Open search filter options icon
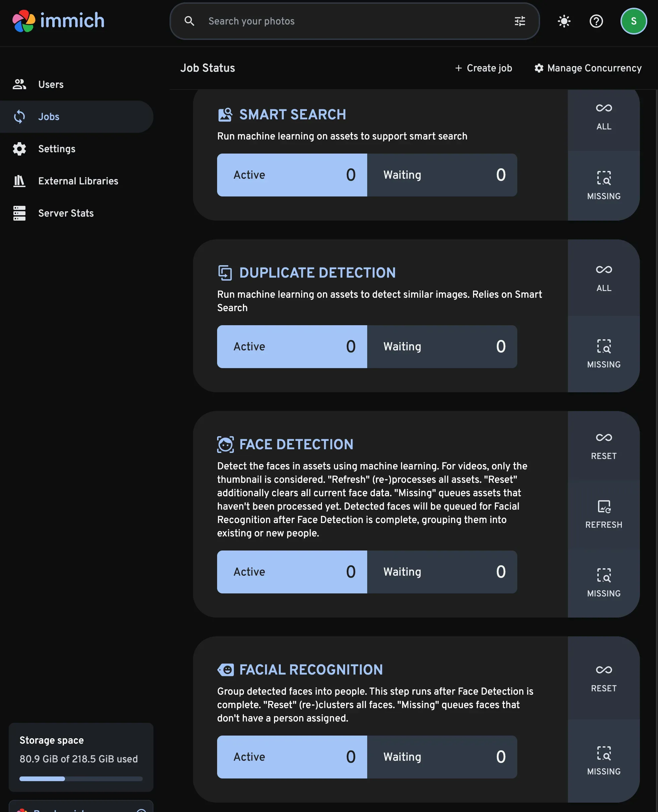Image resolution: width=658 pixels, height=812 pixels. click(520, 21)
